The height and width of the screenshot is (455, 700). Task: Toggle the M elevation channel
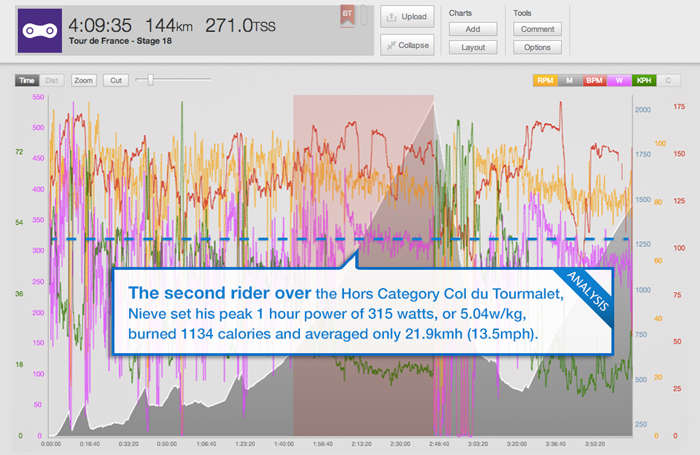[x=570, y=80]
